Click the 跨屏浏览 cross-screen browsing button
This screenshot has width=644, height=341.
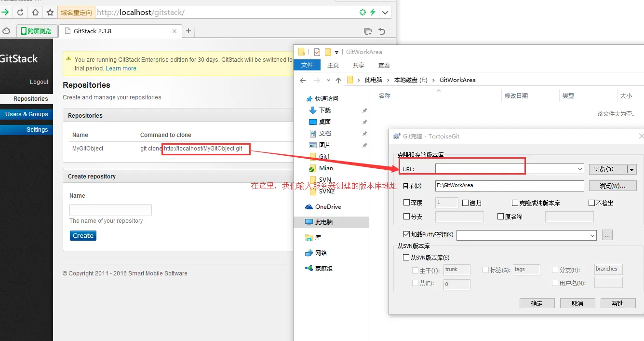[x=37, y=31]
